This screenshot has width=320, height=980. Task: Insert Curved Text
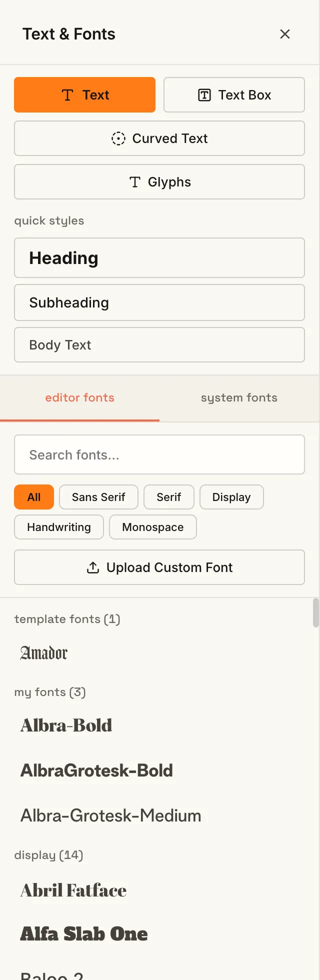click(x=159, y=138)
